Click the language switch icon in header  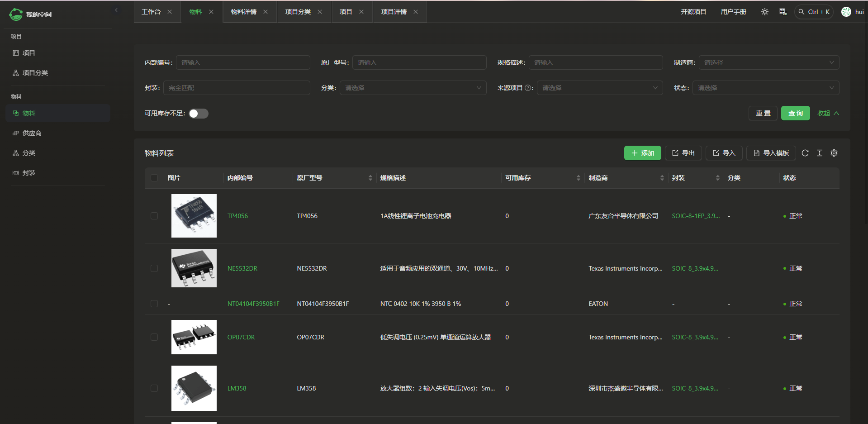[x=783, y=12]
